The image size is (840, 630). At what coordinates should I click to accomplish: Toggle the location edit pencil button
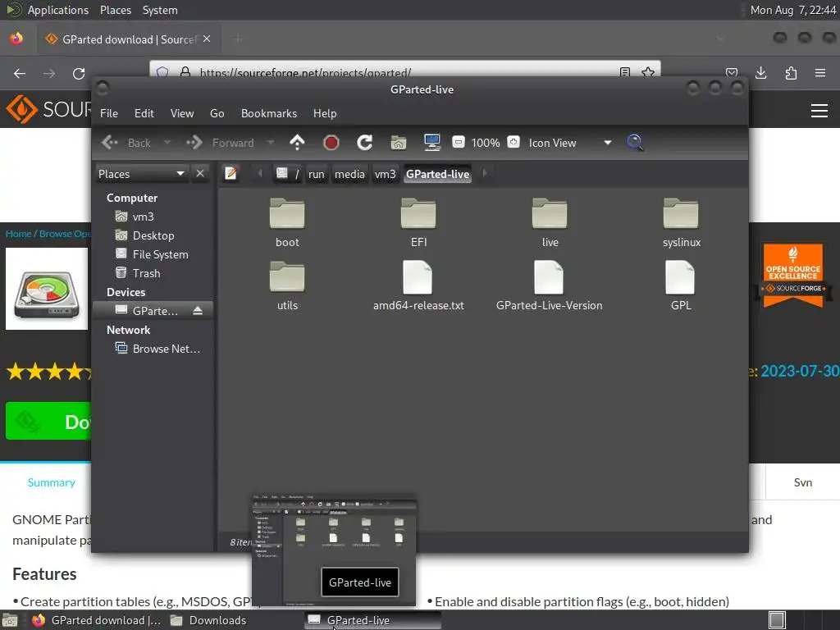[231, 174]
